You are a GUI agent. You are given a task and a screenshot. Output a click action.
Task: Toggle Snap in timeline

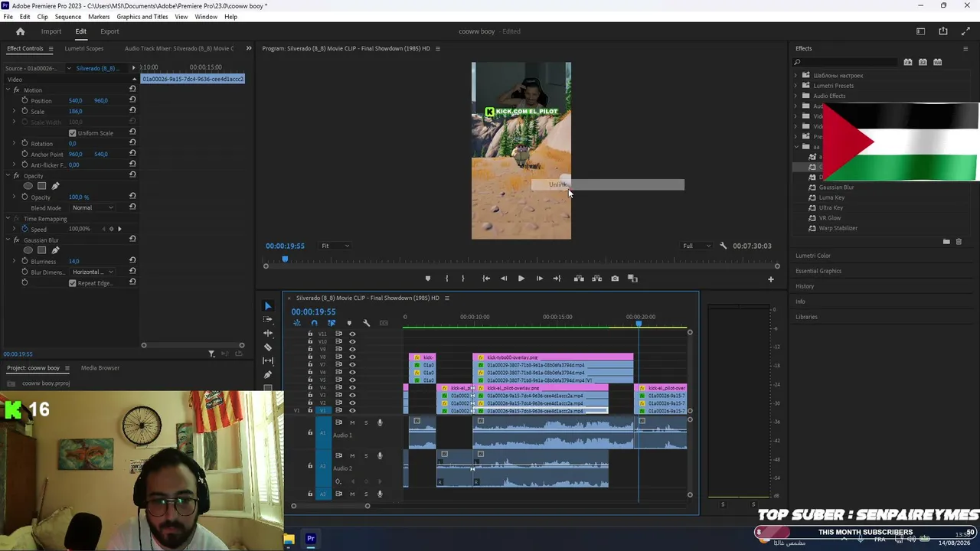pos(314,323)
